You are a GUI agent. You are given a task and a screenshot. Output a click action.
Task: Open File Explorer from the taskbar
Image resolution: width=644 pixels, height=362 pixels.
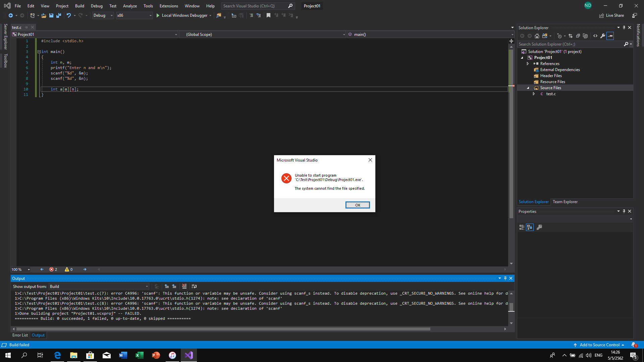point(74,355)
